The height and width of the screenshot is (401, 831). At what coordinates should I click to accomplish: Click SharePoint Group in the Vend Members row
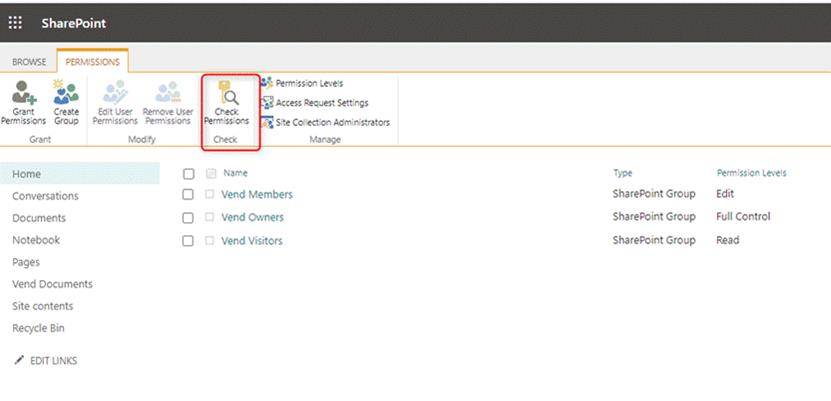[x=654, y=194]
